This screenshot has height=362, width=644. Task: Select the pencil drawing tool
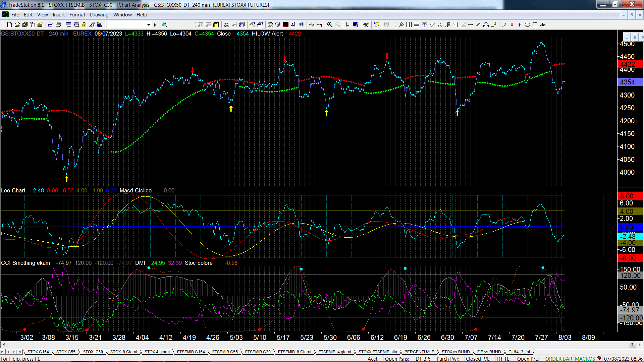click(x=494, y=25)
